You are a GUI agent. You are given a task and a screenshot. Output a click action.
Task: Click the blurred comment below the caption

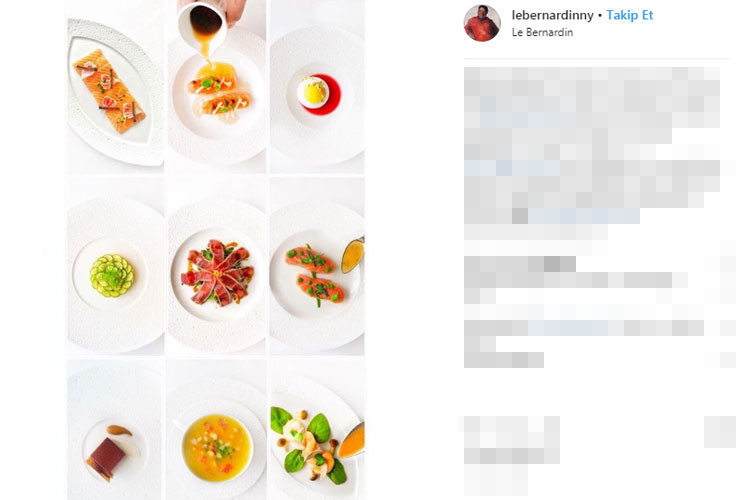tap(576, 279)
